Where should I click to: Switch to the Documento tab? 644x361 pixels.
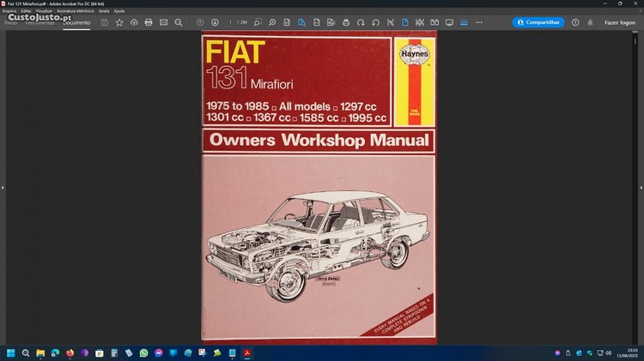pyautogui.click(x=76, y=22)
